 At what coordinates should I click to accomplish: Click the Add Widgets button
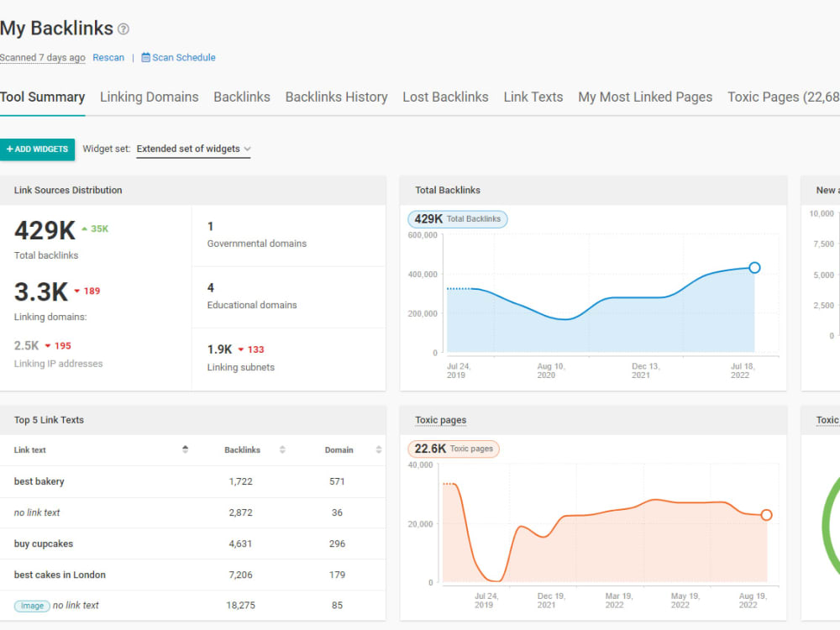click(x=38, y=149)
